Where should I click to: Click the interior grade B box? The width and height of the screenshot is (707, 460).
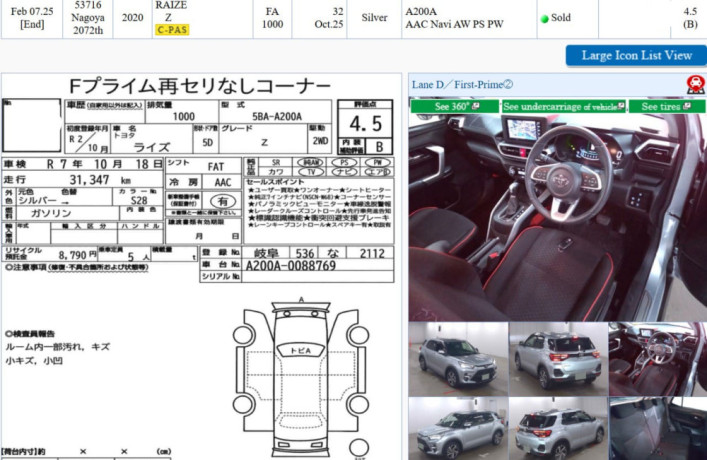[x=379, y=146]
